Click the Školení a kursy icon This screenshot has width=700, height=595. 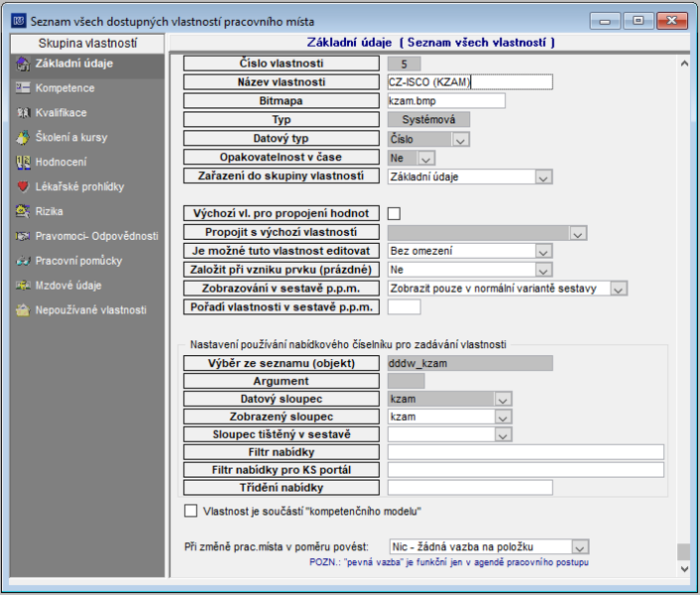coord(23,138)
